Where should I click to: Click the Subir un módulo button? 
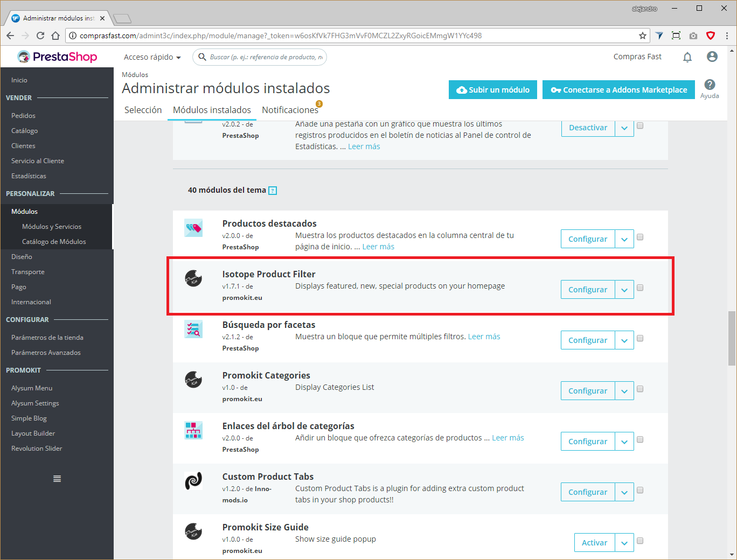493,90
